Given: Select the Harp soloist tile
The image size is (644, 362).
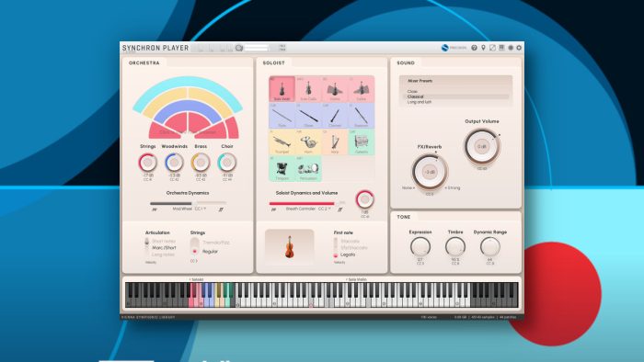Looking at the screenshot, I should point(335,142).
